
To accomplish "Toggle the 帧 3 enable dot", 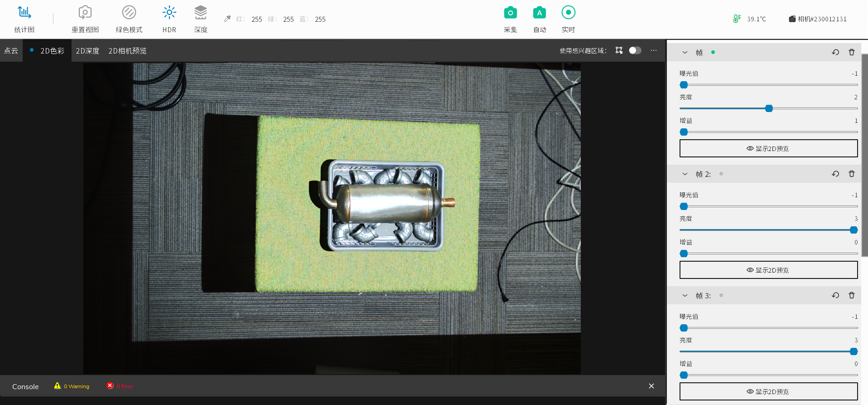I will point(721,295).
